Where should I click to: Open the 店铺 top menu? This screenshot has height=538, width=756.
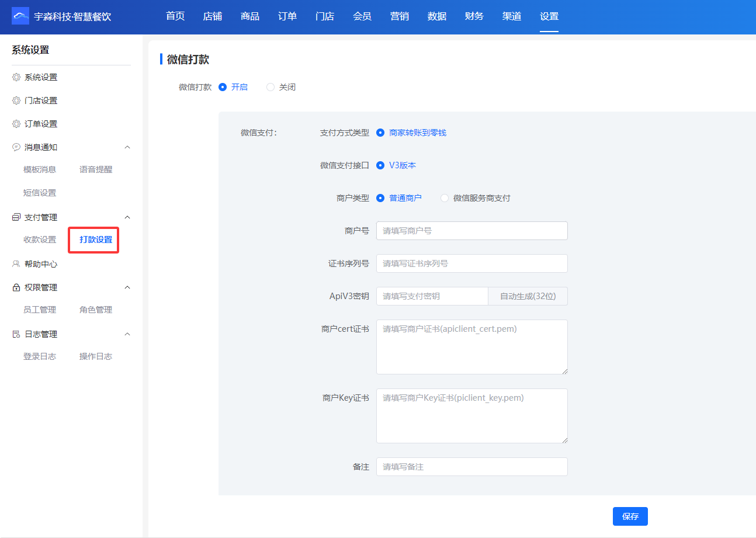[x=213, y=16]
